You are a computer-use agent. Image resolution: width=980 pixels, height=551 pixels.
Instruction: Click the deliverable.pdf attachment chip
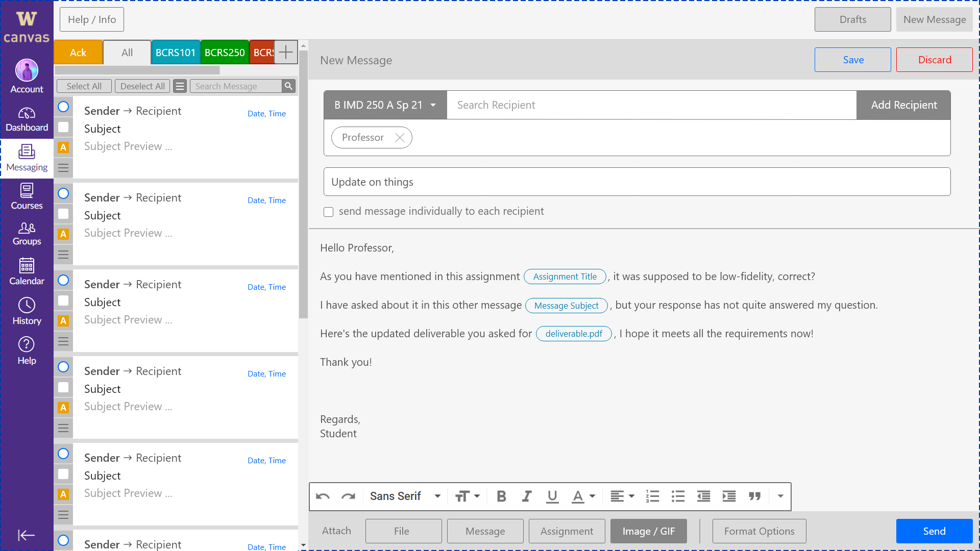(574, 334)
